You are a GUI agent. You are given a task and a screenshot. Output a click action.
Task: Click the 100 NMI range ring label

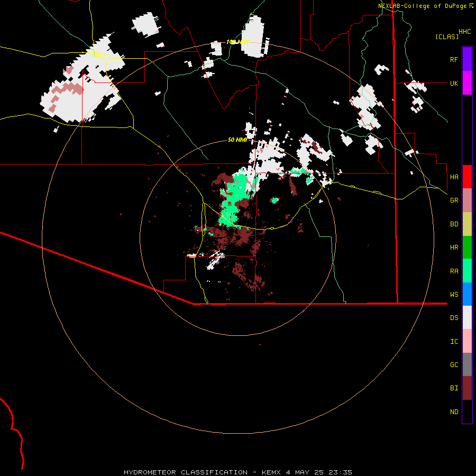point(237,42)
